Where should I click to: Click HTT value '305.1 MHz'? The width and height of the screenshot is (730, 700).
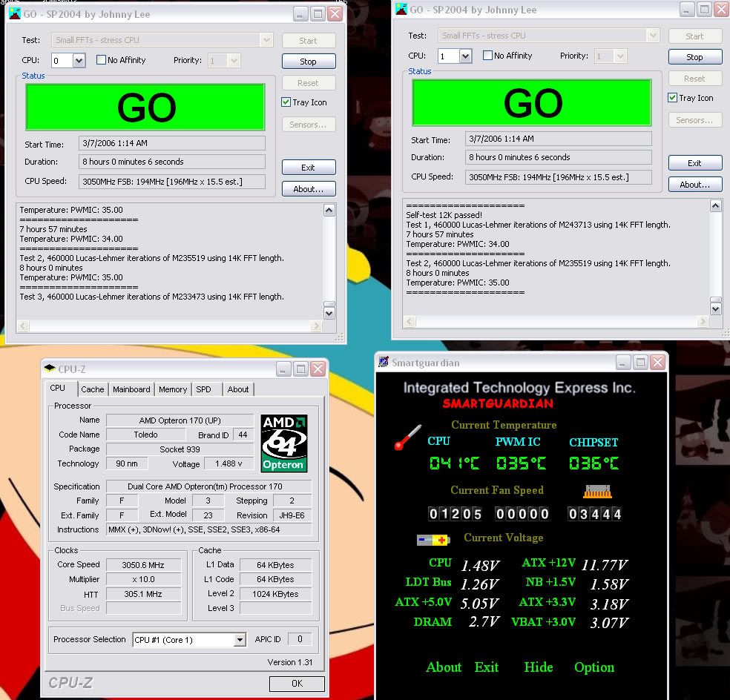(143, 595)
